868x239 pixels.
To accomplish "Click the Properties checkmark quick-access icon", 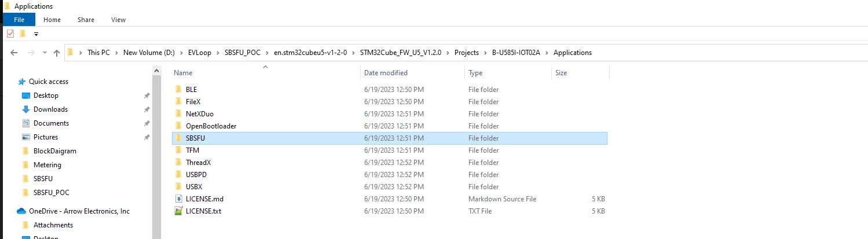I will click(x=10, y=34).
